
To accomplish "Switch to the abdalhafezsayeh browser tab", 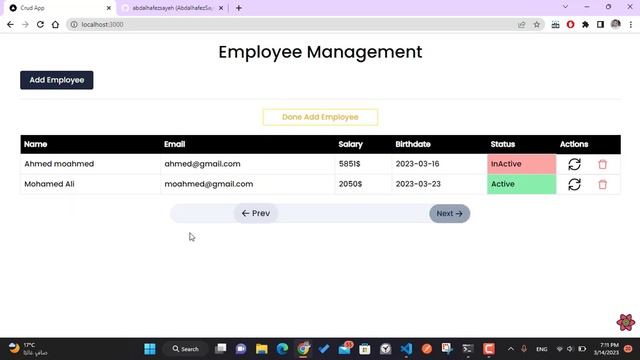I will 171,8.
